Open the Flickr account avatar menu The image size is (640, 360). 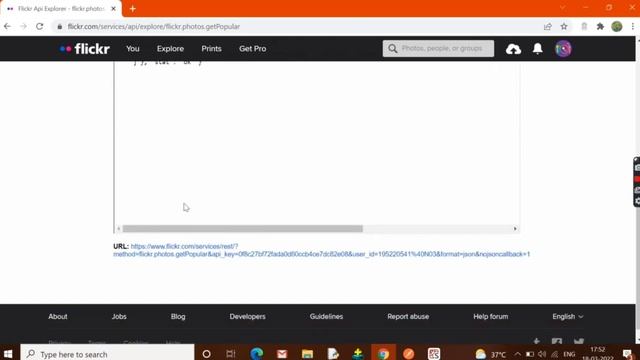pyautogui.click(x=563, y=49)
